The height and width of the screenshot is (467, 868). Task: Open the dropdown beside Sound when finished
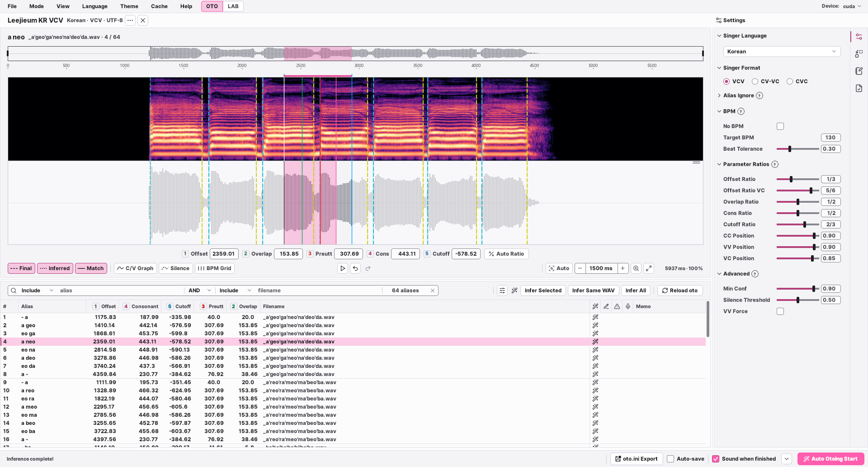[x=787, y=459]
